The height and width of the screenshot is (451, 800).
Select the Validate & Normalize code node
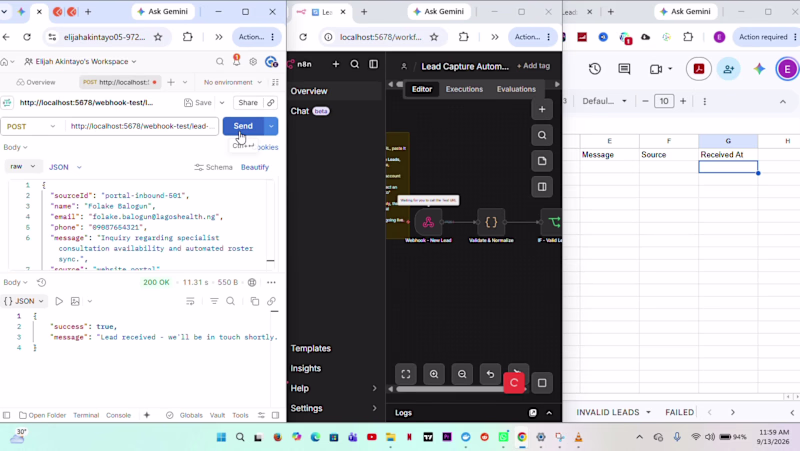tap(491, 222)
